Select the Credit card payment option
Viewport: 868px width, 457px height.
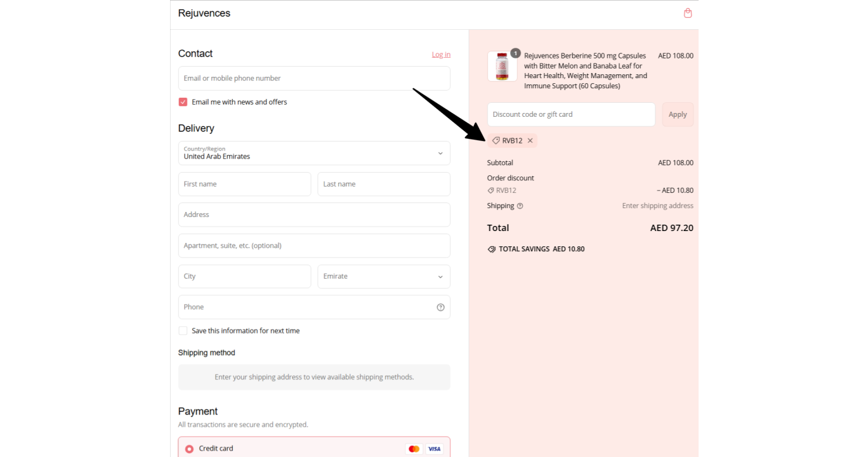click(x=189, y=449)
